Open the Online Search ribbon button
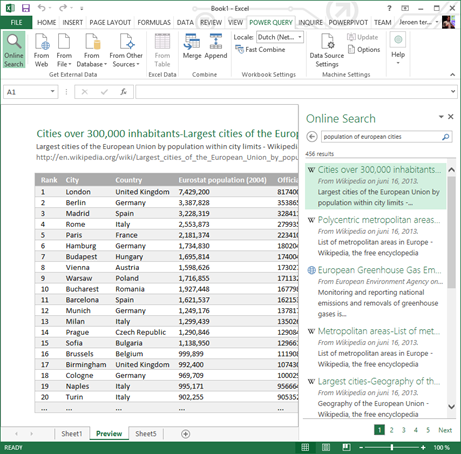The width and height of the screenshot is (461, 454). (14, 50)
